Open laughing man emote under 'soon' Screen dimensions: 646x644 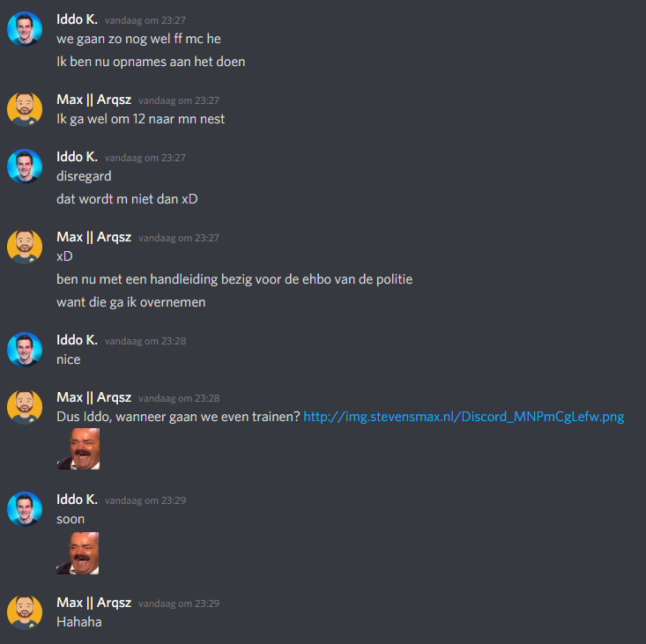[78, 553]
